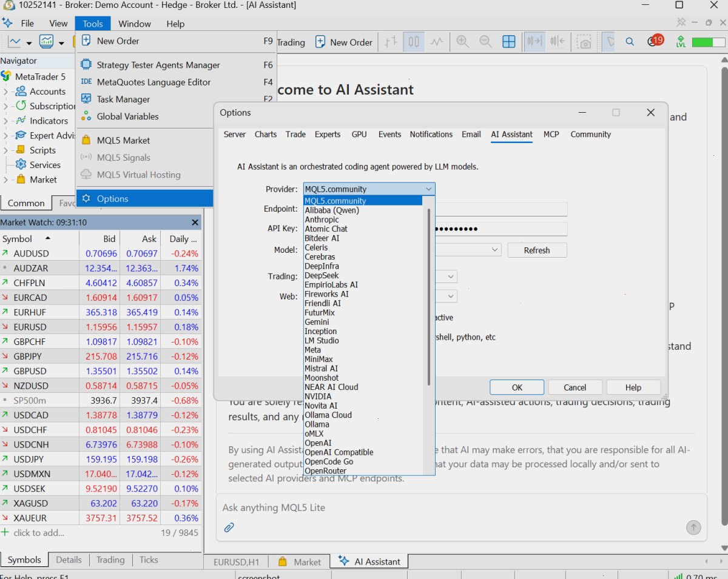Switch chart to bar chart view
The height and width of the screenshot is (579, 728).
click(391, 42)
